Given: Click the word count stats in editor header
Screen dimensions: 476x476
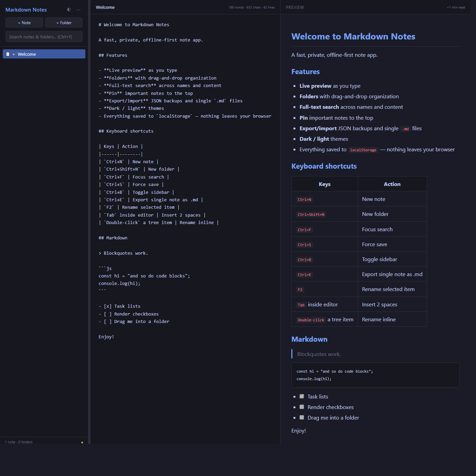Looking at the screenshot, I should pos(252,7).
